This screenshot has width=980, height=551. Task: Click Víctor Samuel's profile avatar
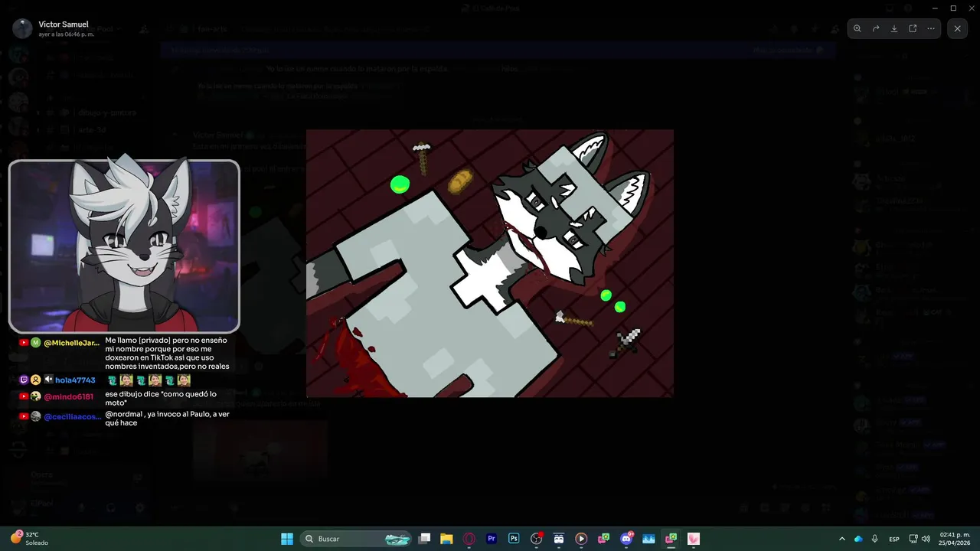click(22, 28)
